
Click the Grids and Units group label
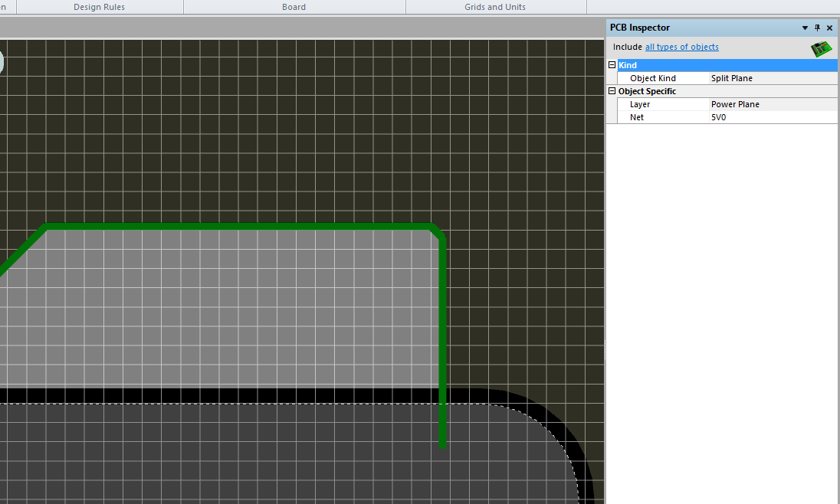tap(494, 7)
